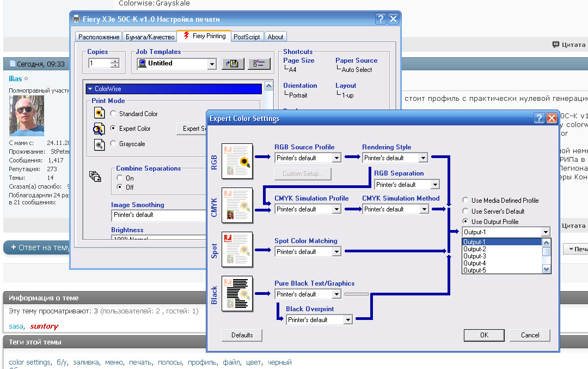Switch to the Fiery Printing tab
Viewport: 588px width, 369px height.
click(204, 36)
